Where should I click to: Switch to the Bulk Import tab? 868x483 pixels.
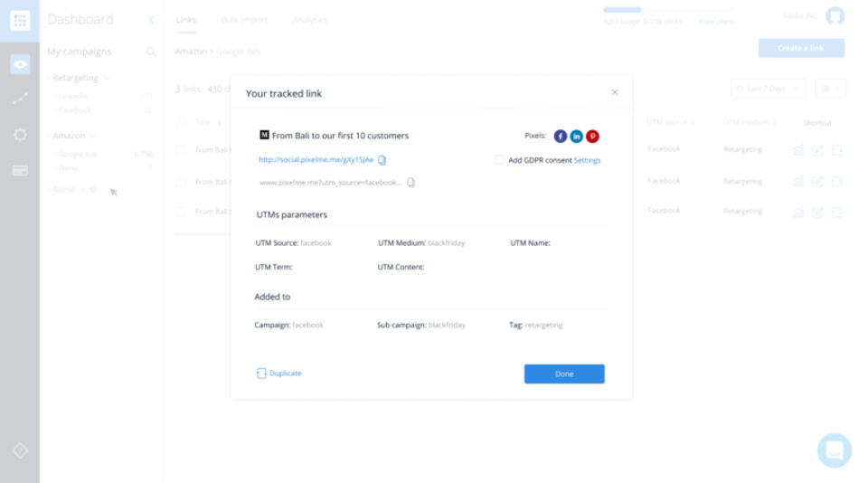point(244,20)
